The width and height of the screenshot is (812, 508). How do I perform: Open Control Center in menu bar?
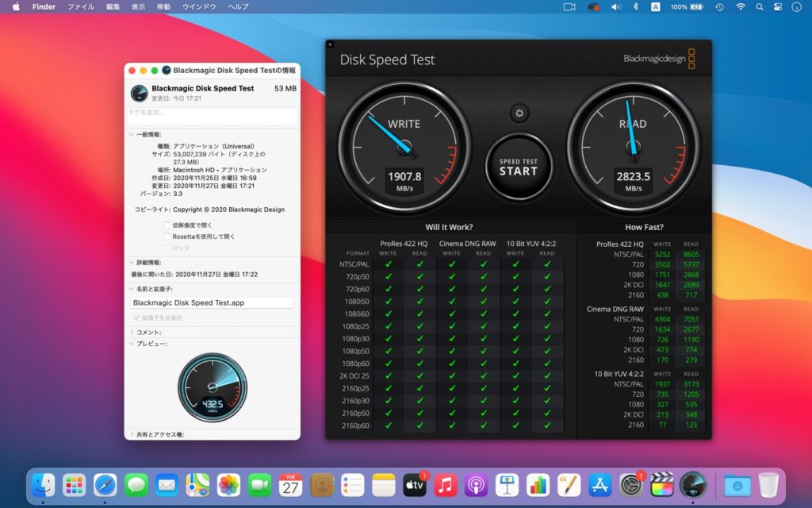click(778, 6)
